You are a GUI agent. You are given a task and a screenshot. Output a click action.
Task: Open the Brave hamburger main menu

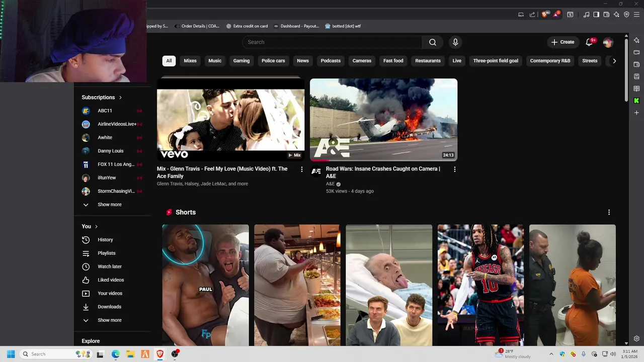636,15
